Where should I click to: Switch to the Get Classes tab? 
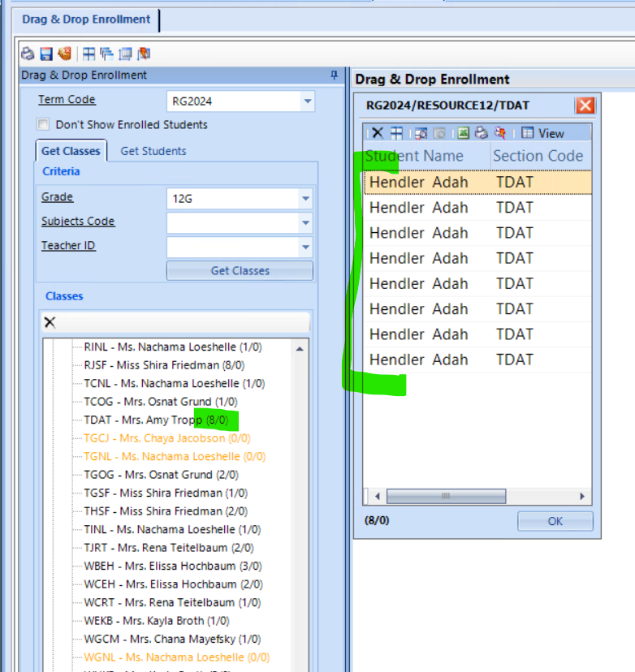click(x=71, y=151)
